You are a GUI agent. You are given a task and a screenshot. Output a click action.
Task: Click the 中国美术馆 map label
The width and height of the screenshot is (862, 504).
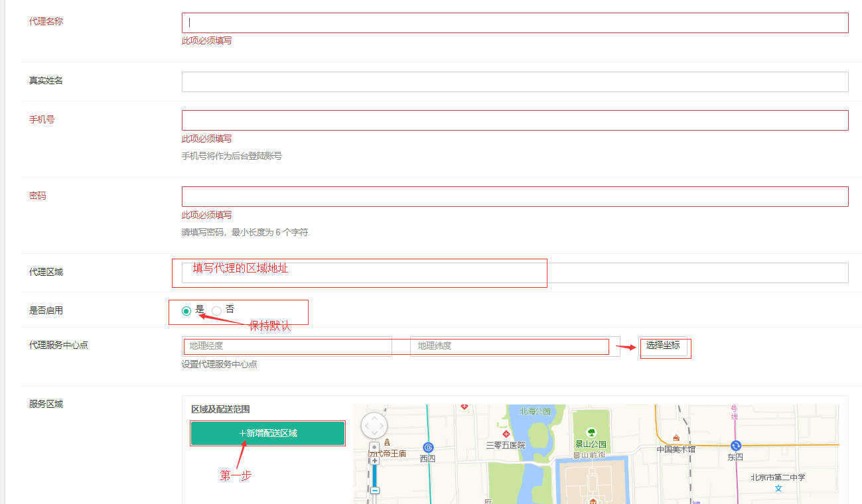click(x=676, y=449)
